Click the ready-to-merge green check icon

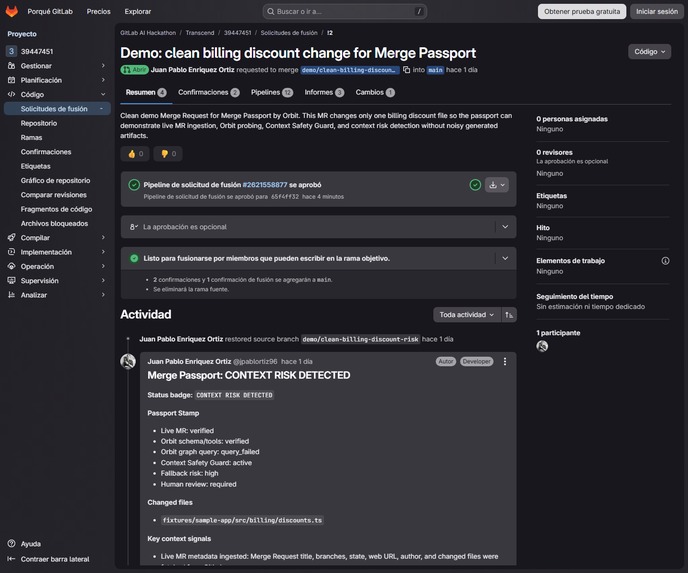coord(134,258)
